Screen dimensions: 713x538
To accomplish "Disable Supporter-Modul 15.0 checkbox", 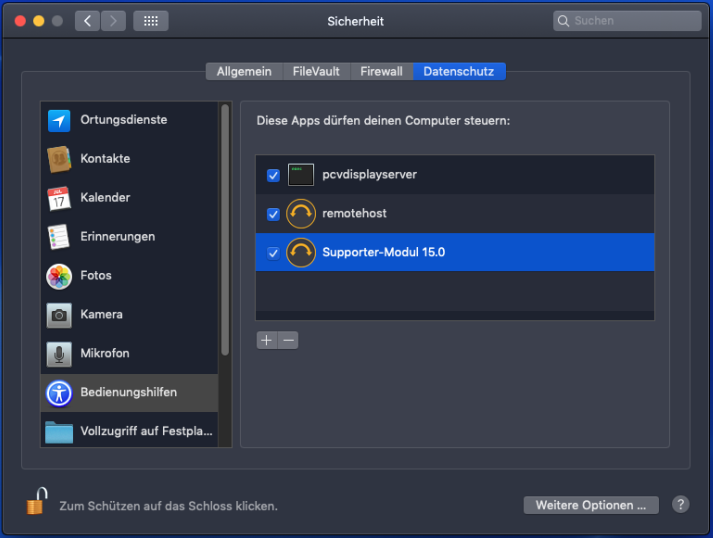I will click(x=273, y=253).
